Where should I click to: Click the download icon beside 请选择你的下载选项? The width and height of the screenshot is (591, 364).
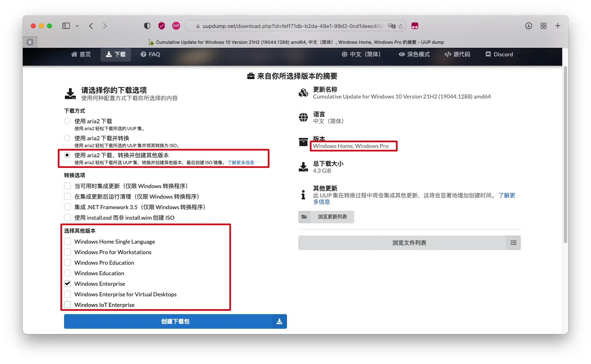pos(70,94)
